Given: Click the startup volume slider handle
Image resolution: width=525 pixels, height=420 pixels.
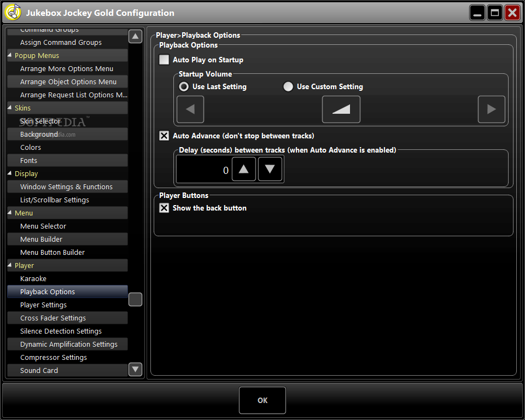Looking at the screenshot, I should coord(341,109).
